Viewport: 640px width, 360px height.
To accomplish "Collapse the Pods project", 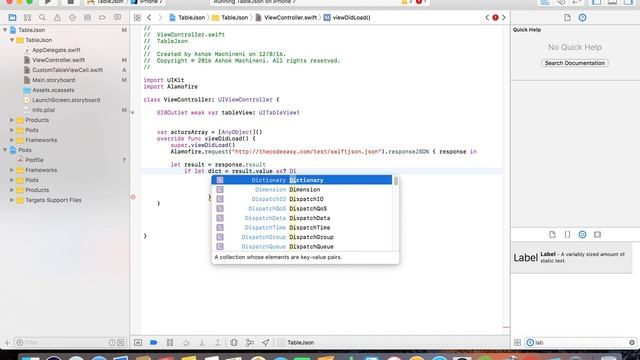I will pos(5,150).
